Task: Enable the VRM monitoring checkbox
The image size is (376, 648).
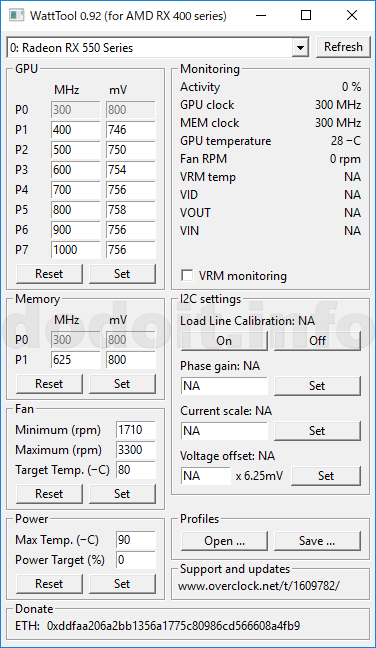Action: [187, 275]
